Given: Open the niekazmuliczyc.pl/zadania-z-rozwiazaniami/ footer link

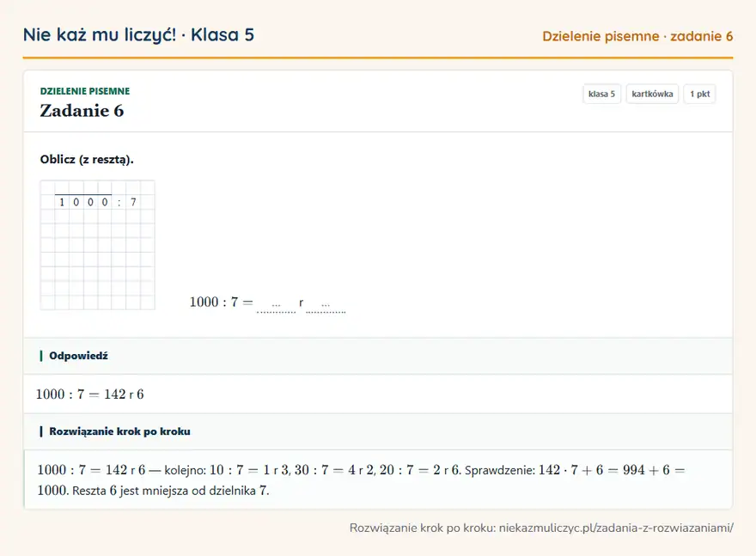Looking at the screenshot, I should (616, 528).
